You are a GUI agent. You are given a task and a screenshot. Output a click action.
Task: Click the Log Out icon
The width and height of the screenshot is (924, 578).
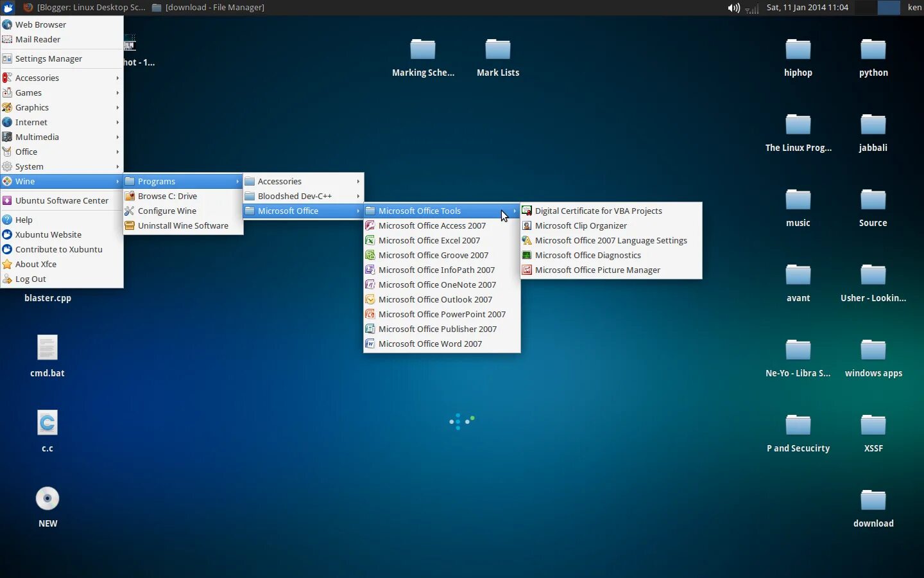click(7, 279)
